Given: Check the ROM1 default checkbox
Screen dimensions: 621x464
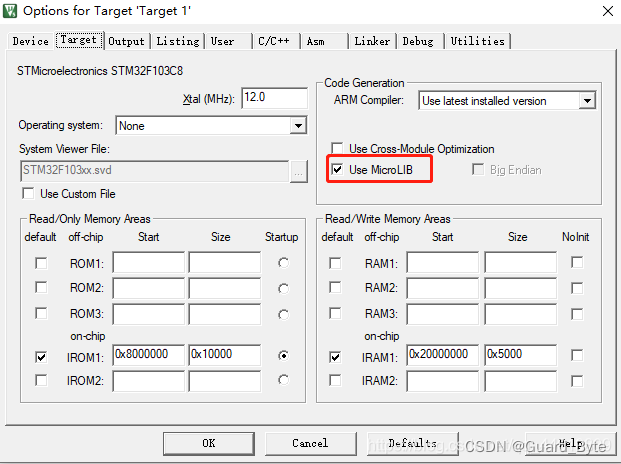Looking at the screenshot, I should pos(41,263).
